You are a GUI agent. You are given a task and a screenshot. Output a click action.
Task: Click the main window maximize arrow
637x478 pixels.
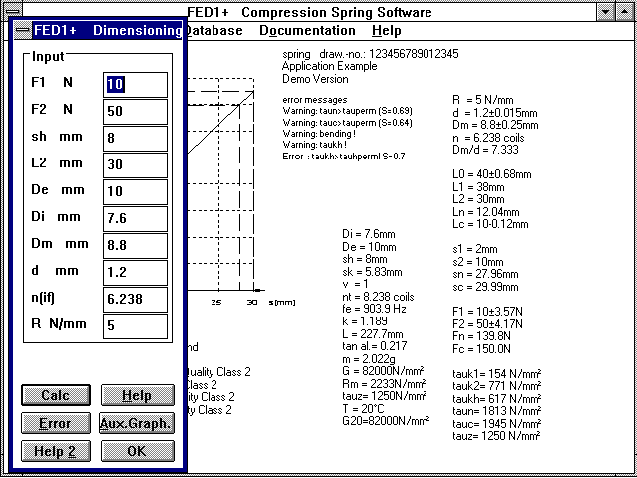(626, 12)
